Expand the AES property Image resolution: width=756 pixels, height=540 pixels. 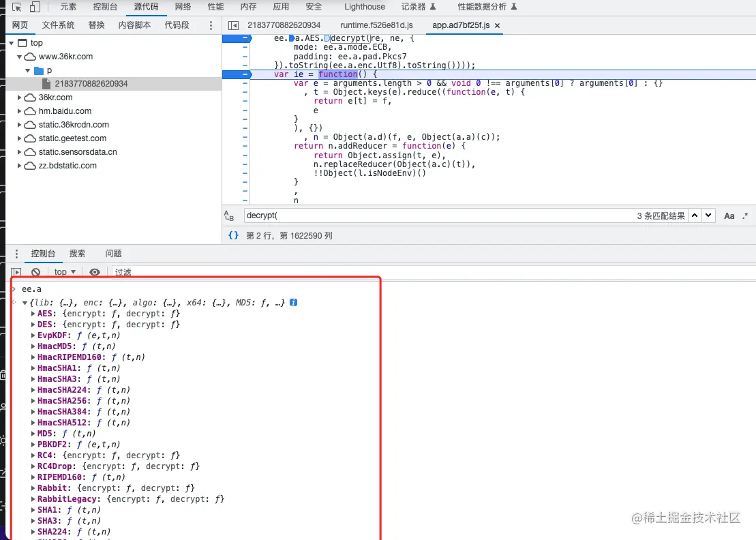tap(33, 314)
